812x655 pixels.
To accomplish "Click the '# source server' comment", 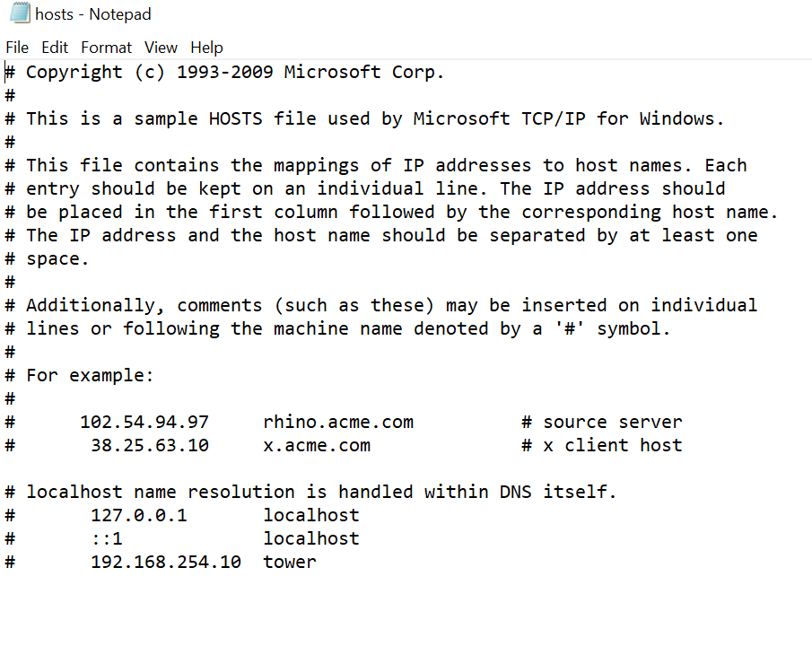I will click(602, 422).
